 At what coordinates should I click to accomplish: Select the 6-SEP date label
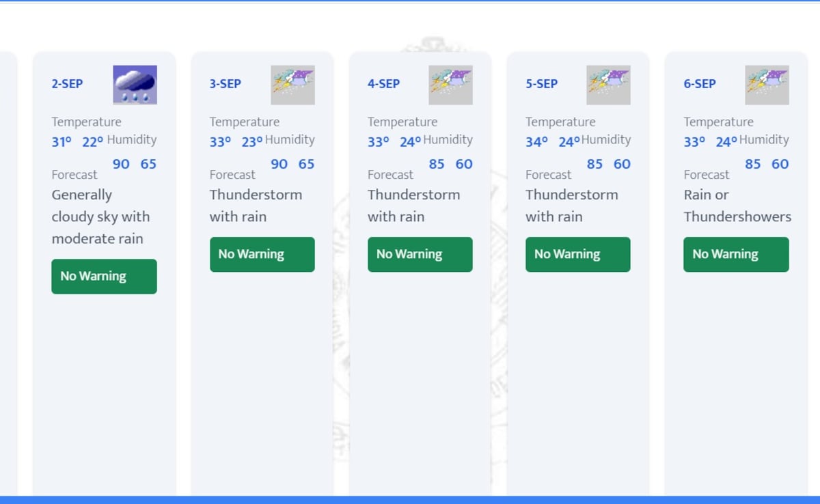point(700,84)
